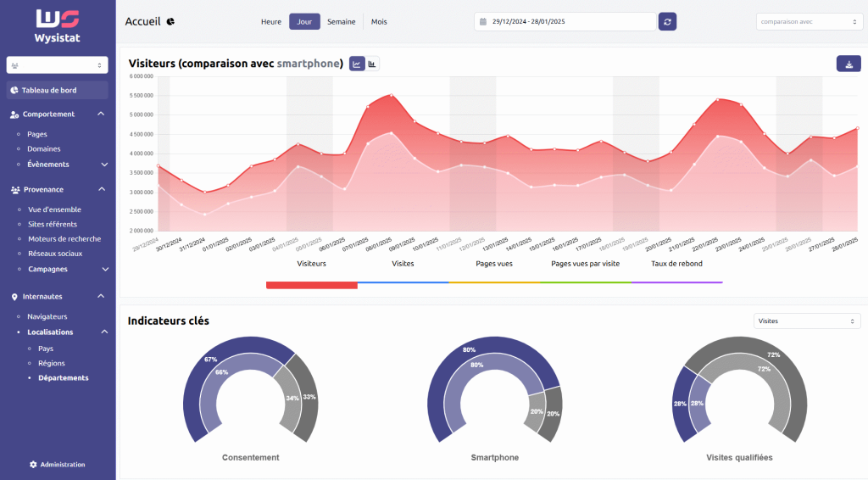This screenshot has height=480, width=868.
Task: Switch to line chart view
Action: (x=357, y=64)
